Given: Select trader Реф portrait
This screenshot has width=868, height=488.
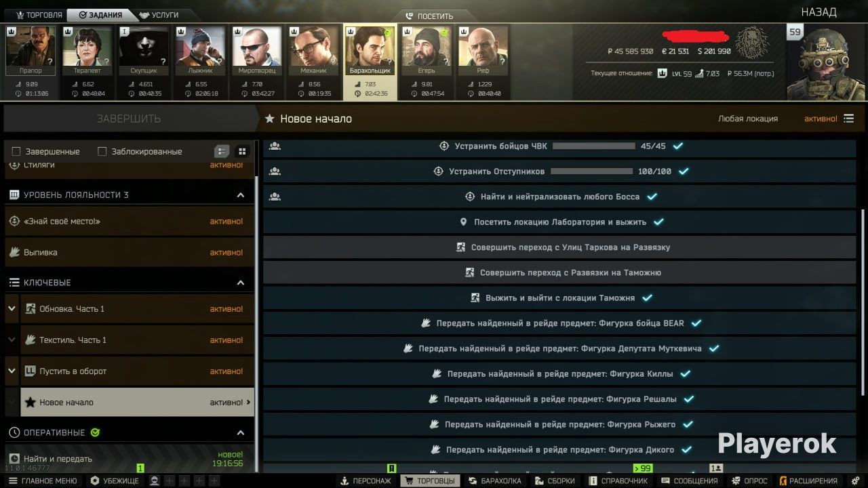Looking at the screenshot, I should (483, 51).
